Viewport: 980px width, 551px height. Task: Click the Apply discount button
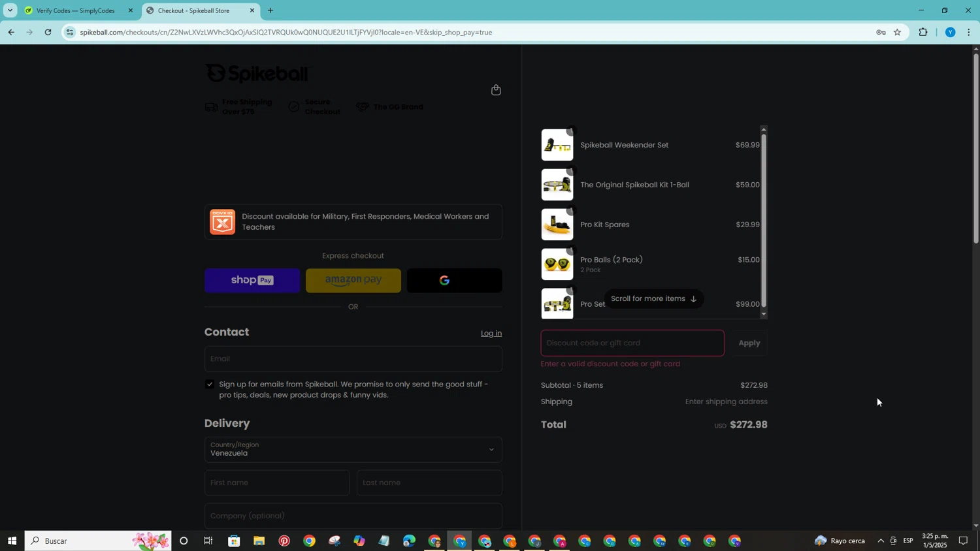point(749,343)
